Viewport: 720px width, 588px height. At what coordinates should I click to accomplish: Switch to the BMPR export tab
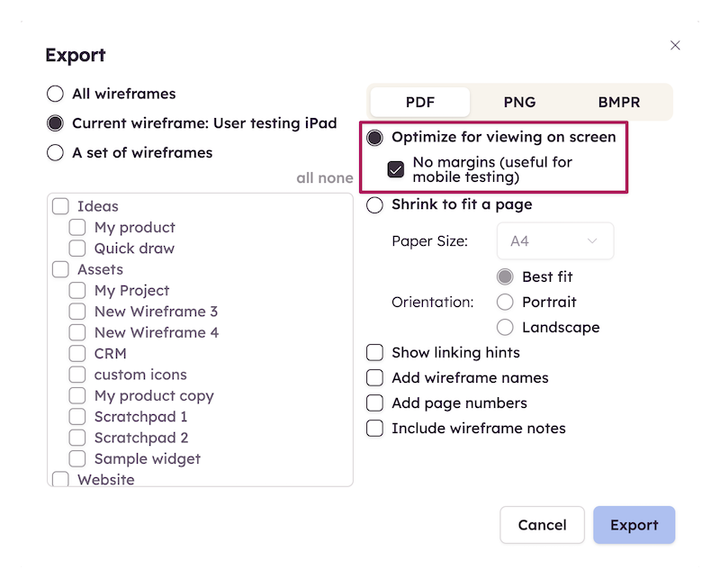point(619,102)
